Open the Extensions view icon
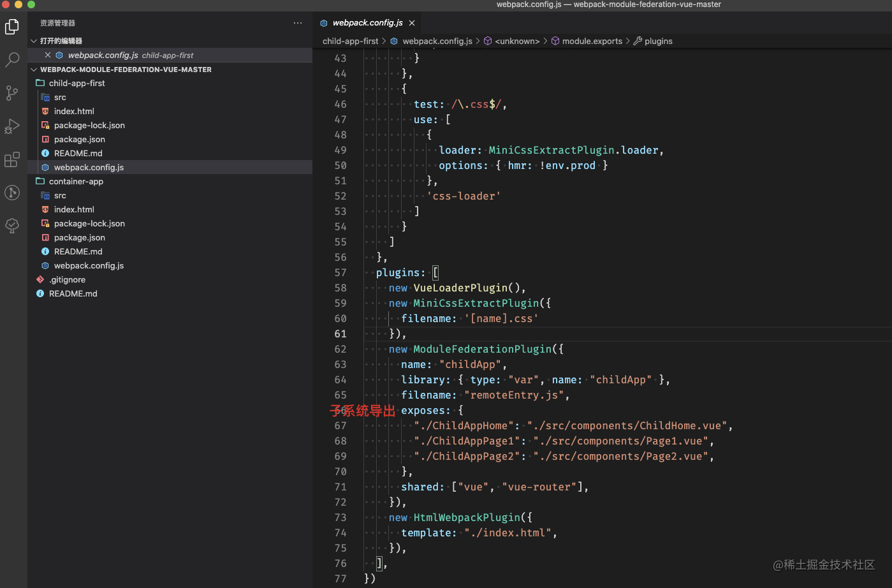Viewport: 892px width, 588px height. [12, 159]
